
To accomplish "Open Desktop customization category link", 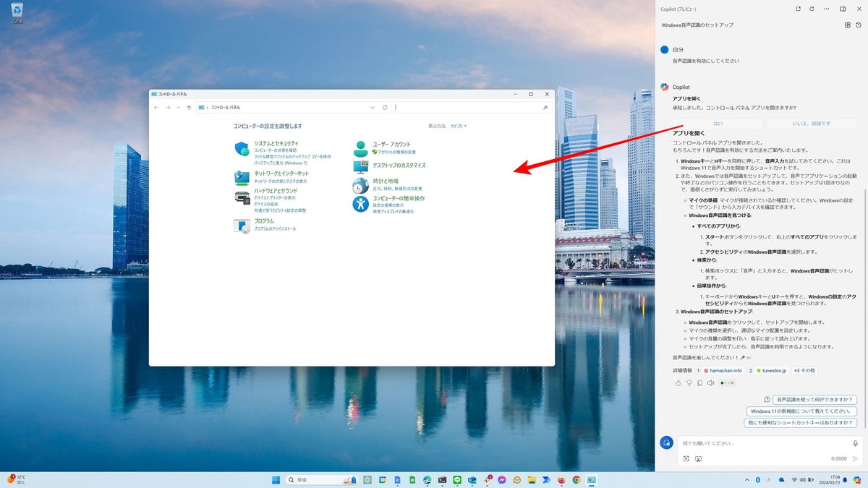I will (399, 166).
